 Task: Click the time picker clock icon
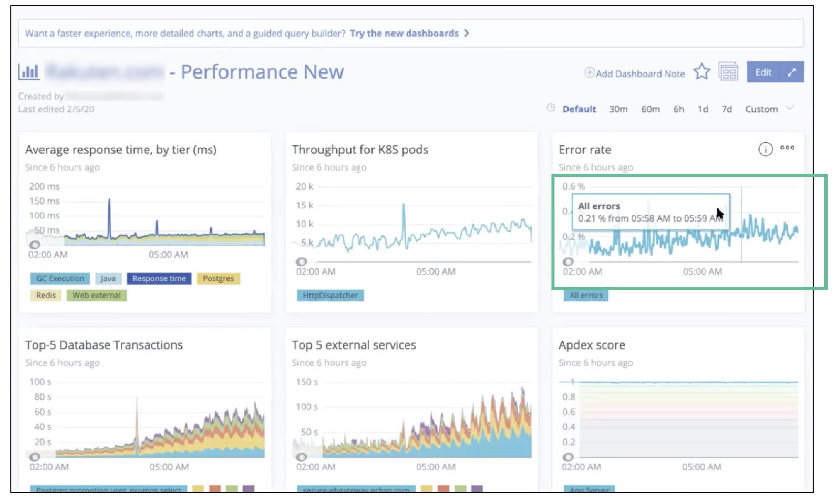[x=551, y=108]
